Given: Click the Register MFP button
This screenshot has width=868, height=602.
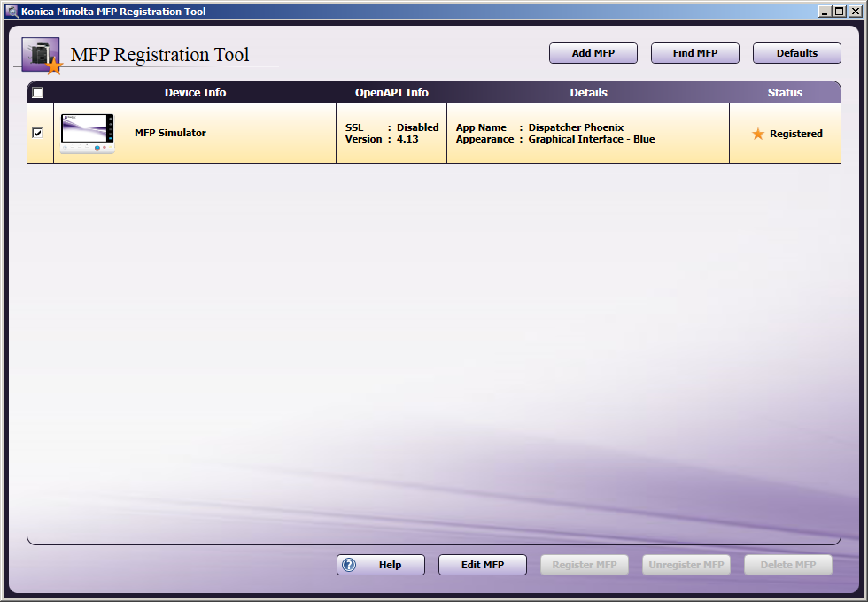Looking at the screenshot, I should [x=584, y=565].
